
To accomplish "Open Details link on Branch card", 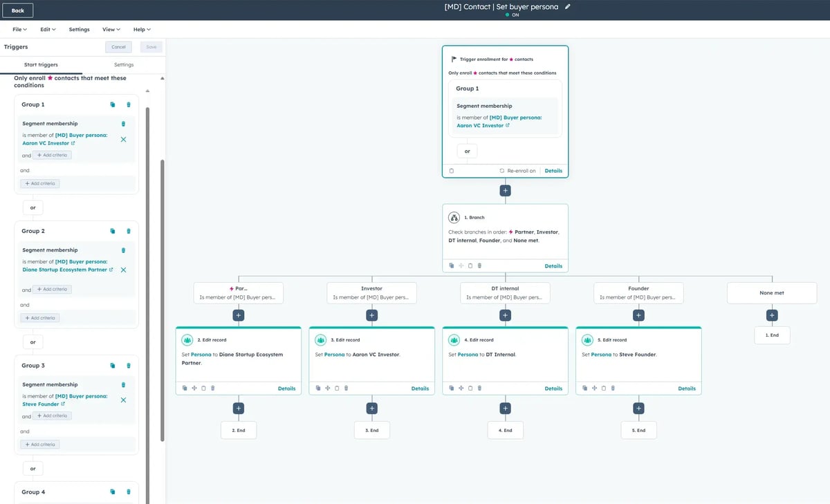I will [x=553, y=266].
